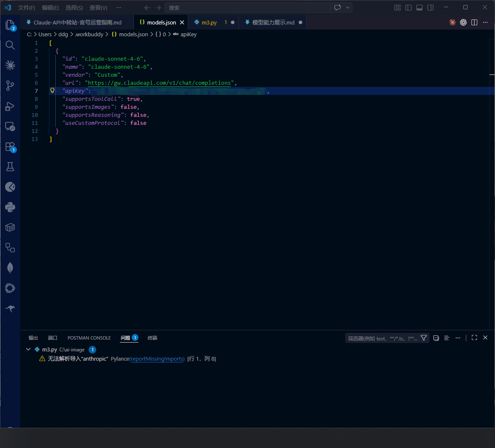Switch to POSTMAN CONSOLE panel tab
The height and width of the screenshot is (448, 495).
pos(89,338)
